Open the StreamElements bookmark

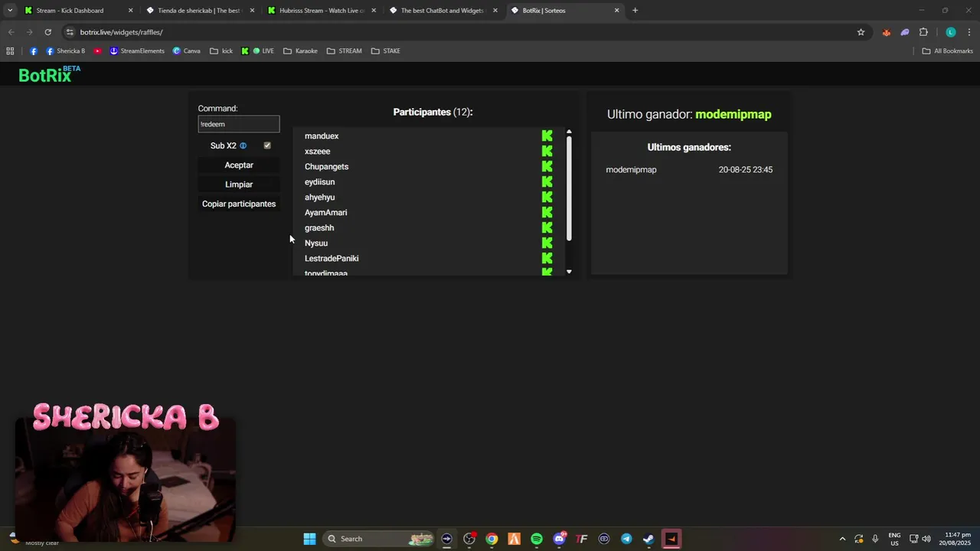click(x=137, y=51)
